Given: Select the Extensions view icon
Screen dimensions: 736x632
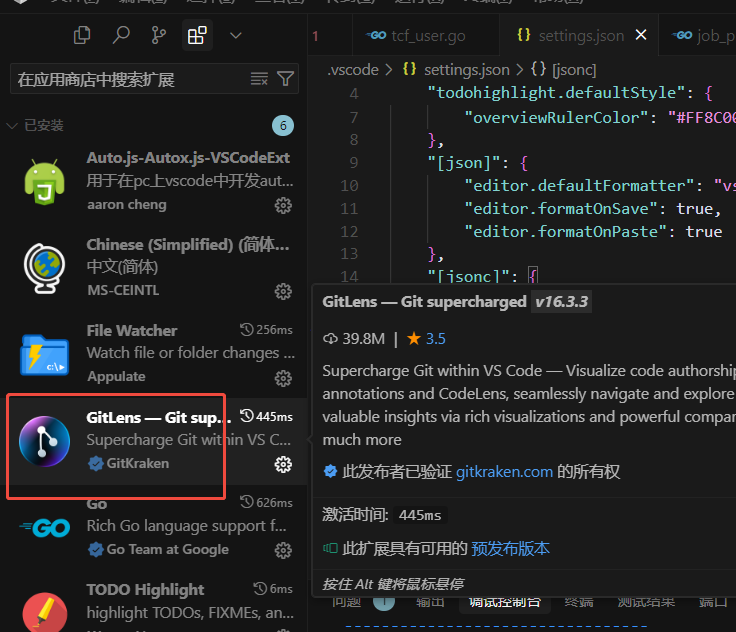Looking at the screenshot, I should pyautogui.click(x=197, y=35).
